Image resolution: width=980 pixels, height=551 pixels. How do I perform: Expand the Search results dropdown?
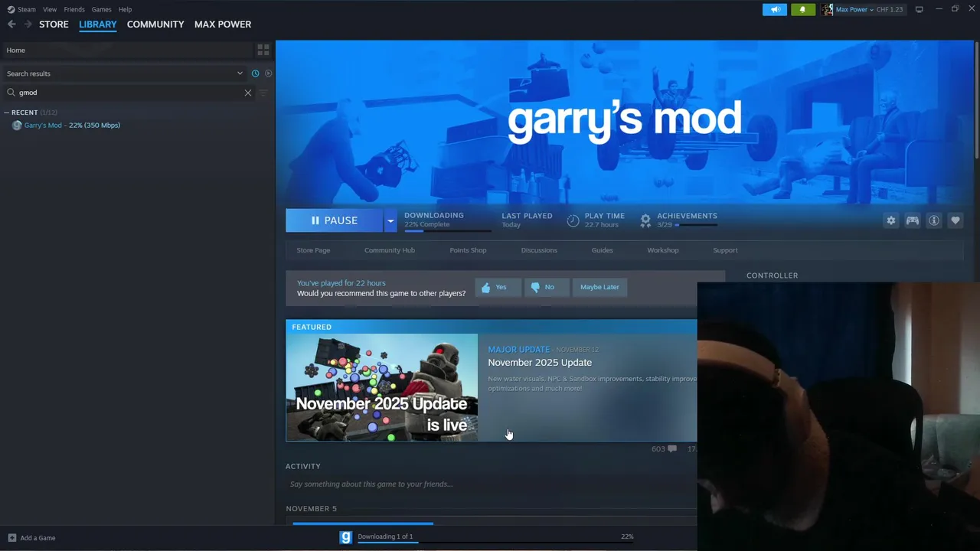240,73
